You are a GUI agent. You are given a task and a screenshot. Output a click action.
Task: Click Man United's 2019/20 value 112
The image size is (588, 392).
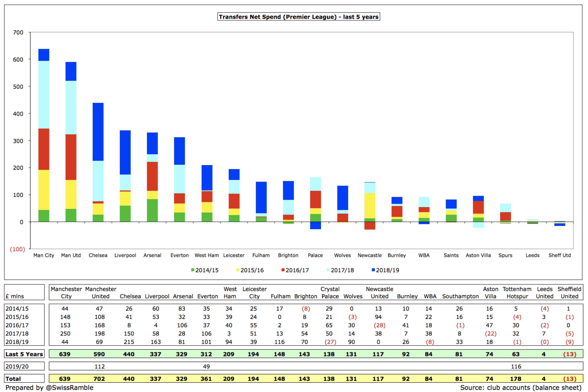(x=99, y=366)
